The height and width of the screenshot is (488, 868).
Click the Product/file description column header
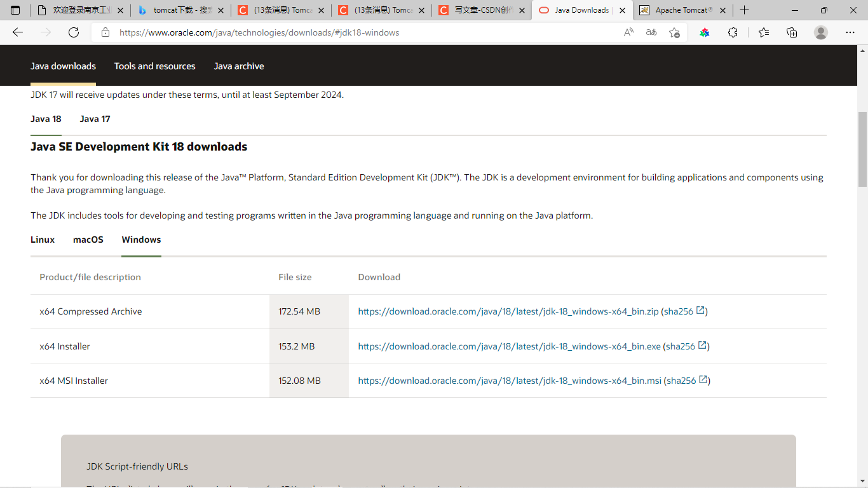pyautogui.click(x=90, y=277)
